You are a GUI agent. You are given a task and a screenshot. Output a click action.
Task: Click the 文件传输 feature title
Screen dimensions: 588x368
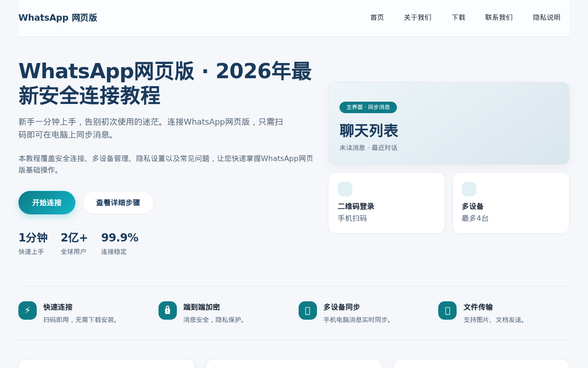tap(478, 307)
